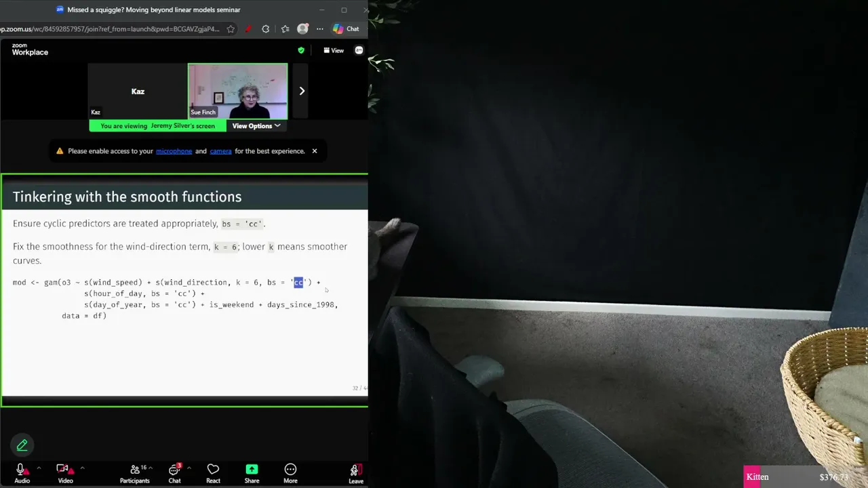Leave the Zoom meeting
868x488 pixels.
click(x=355, y=473)
